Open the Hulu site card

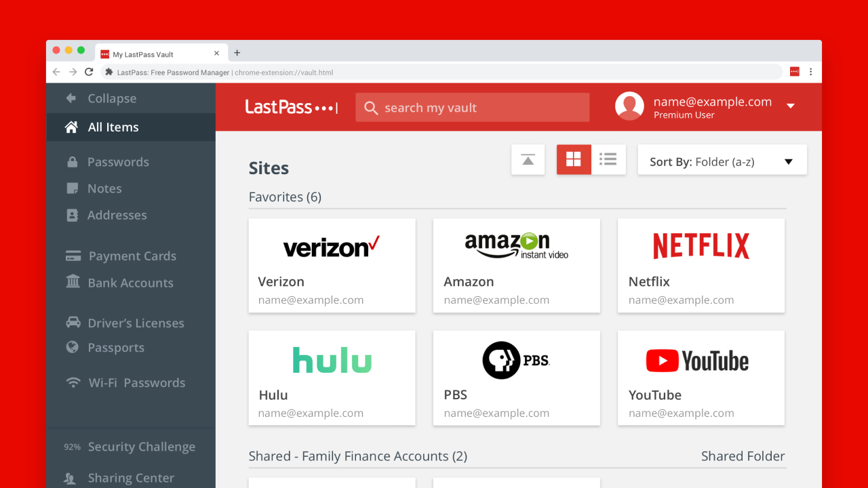(332, 378)
